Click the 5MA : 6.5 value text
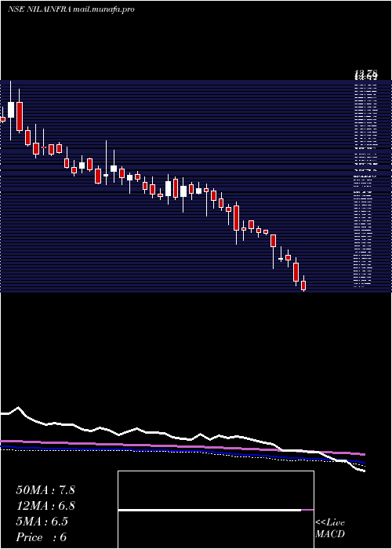The height and width of the screenshot is (549, 392). 42,522
